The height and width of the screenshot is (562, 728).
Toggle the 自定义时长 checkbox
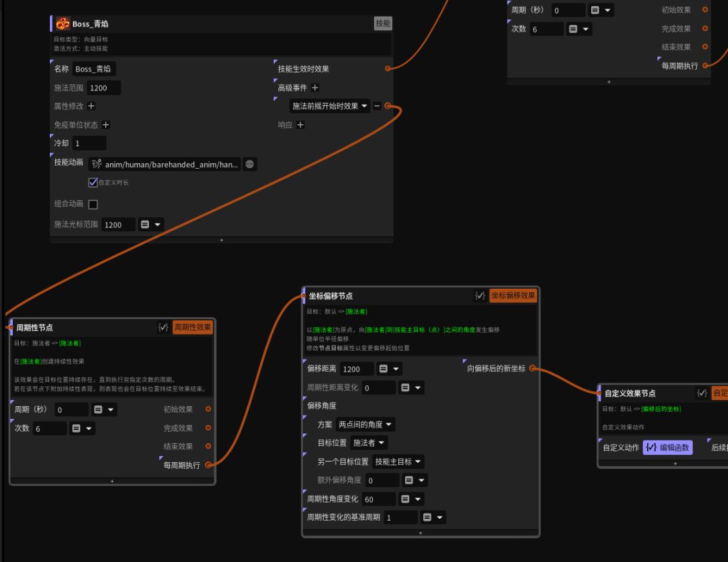93,182
